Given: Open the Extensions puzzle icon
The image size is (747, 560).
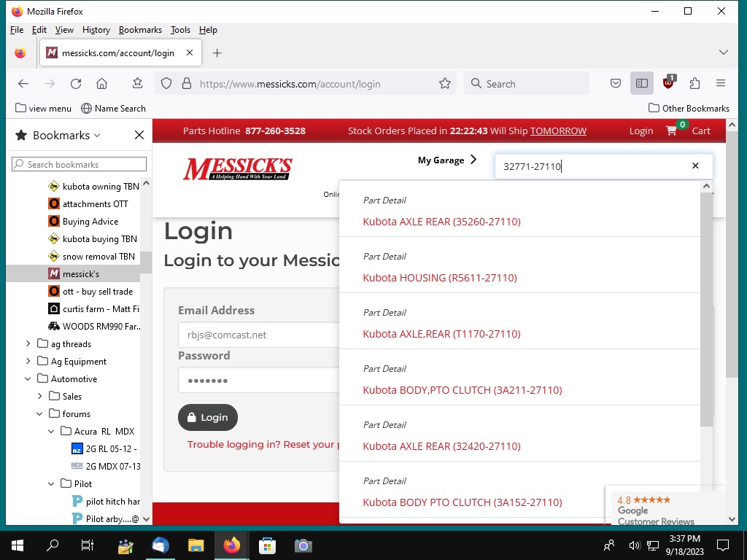Looking at the screenshot, I should coord(694,84).
